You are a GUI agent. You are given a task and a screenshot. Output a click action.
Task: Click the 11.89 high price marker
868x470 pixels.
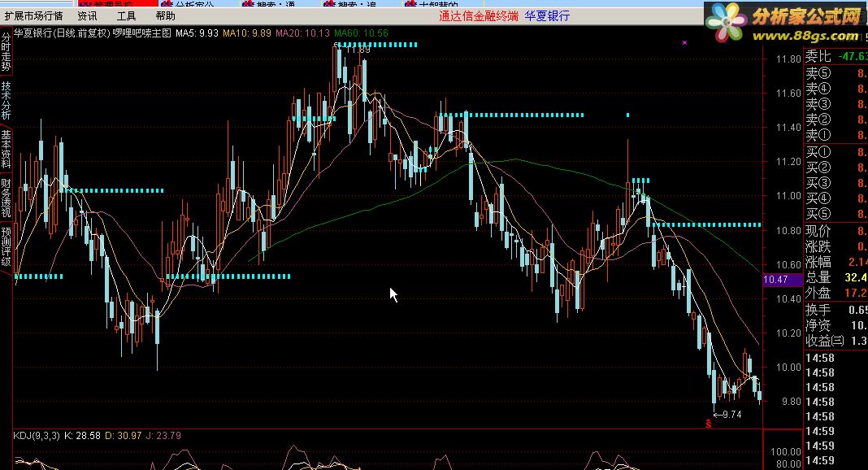click(x=358, y=50)
